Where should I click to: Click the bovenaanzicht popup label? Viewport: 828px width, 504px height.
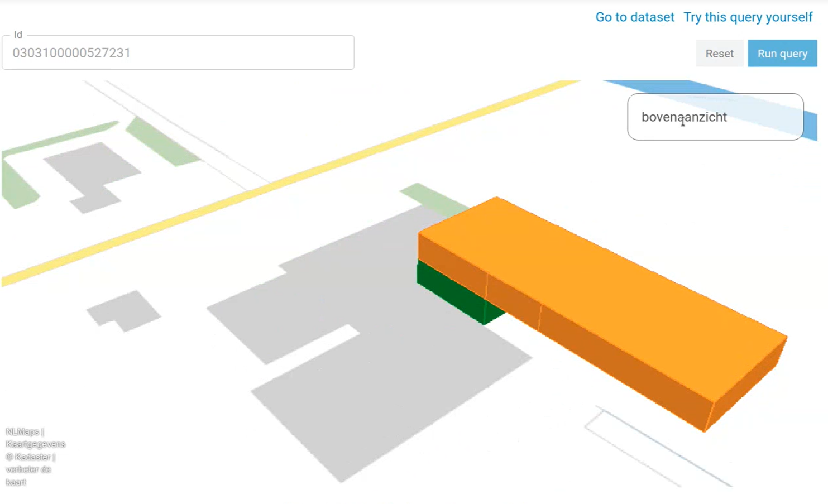tap(684, 117)
